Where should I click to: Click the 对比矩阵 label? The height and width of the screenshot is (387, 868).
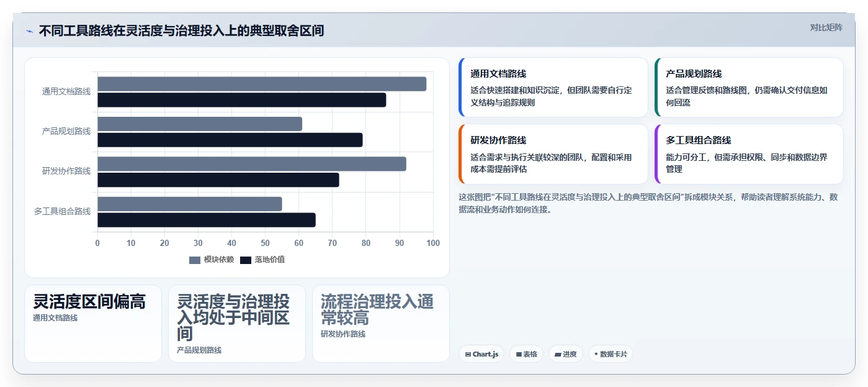826,27
